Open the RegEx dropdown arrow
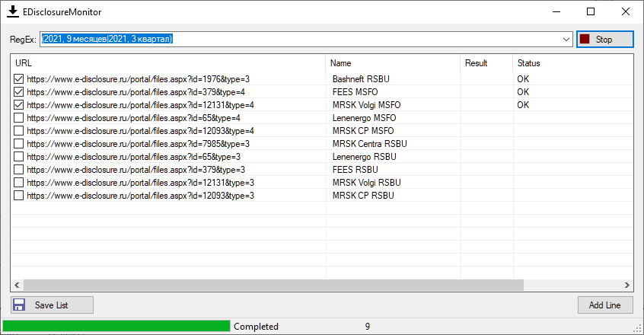Viewport: 644px width, 335px height. tap(566, 40)
